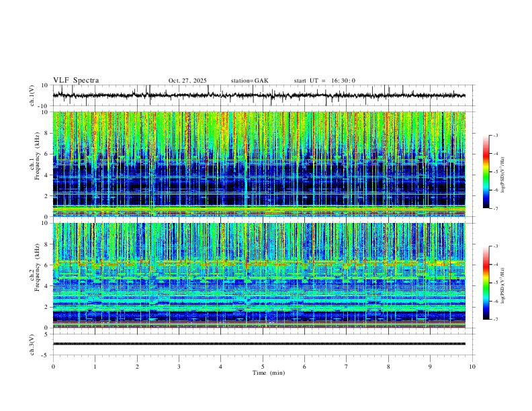This screenshot has width=532, height=411.
Task: Click time axis tick label "1"
Action: tap(95, 367)
